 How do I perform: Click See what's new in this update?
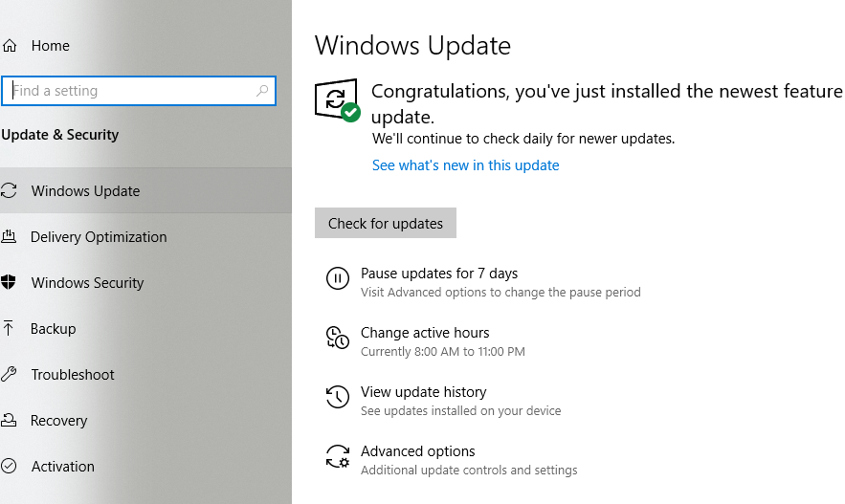[x=466, y=165]
